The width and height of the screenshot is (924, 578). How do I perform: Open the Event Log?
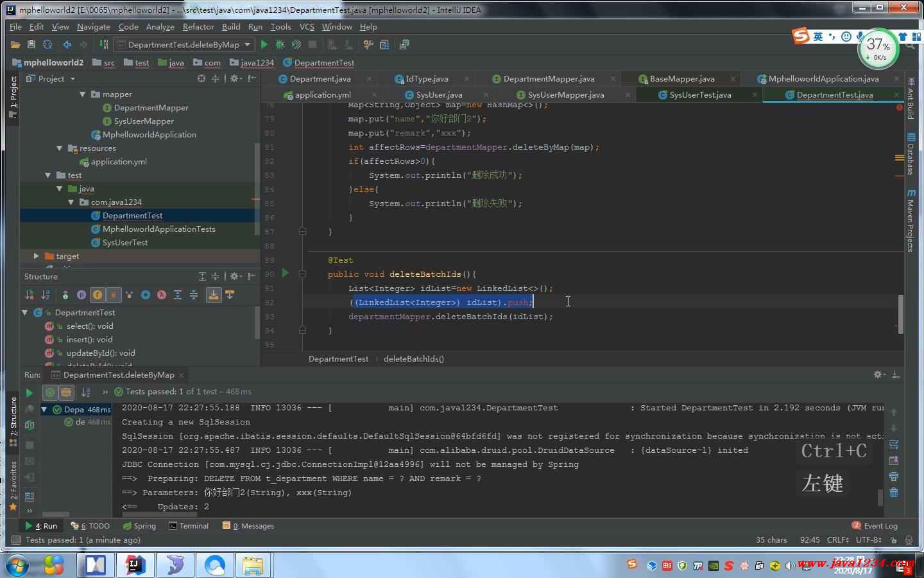[875, 525]
